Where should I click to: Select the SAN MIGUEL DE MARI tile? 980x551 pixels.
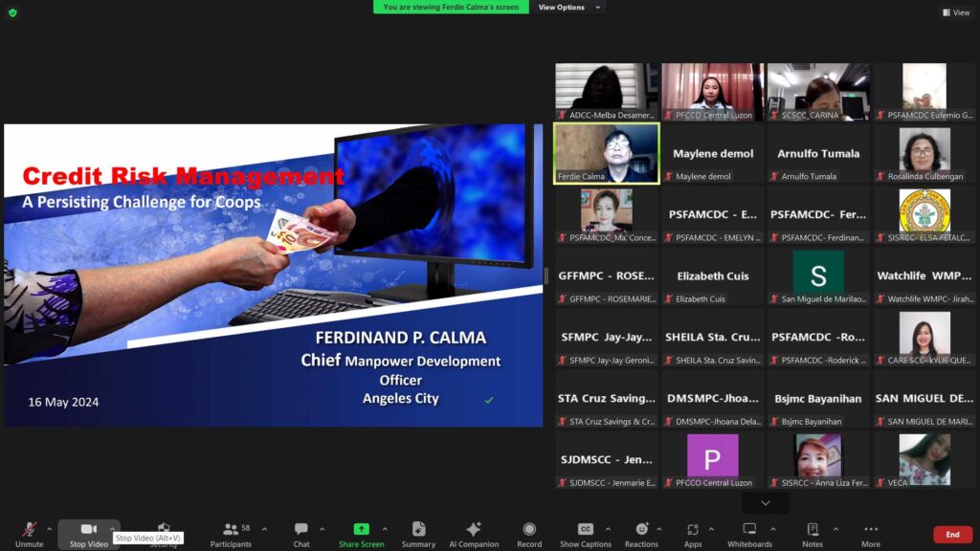924,399
